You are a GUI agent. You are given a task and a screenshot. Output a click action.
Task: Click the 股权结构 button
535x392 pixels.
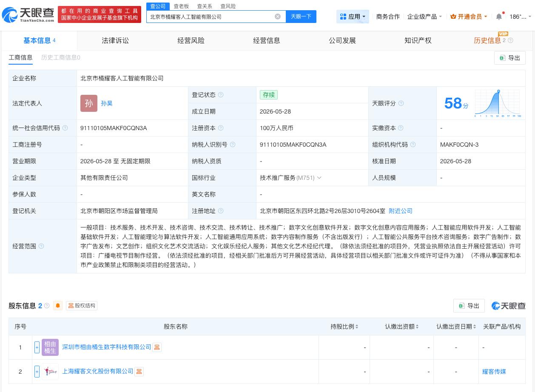pyautogui.click(x=82, y=306)
